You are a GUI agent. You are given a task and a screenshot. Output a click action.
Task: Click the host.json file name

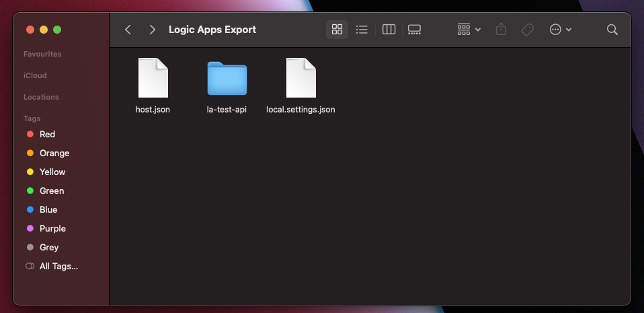pyautogui.click(x=153, y=110)
